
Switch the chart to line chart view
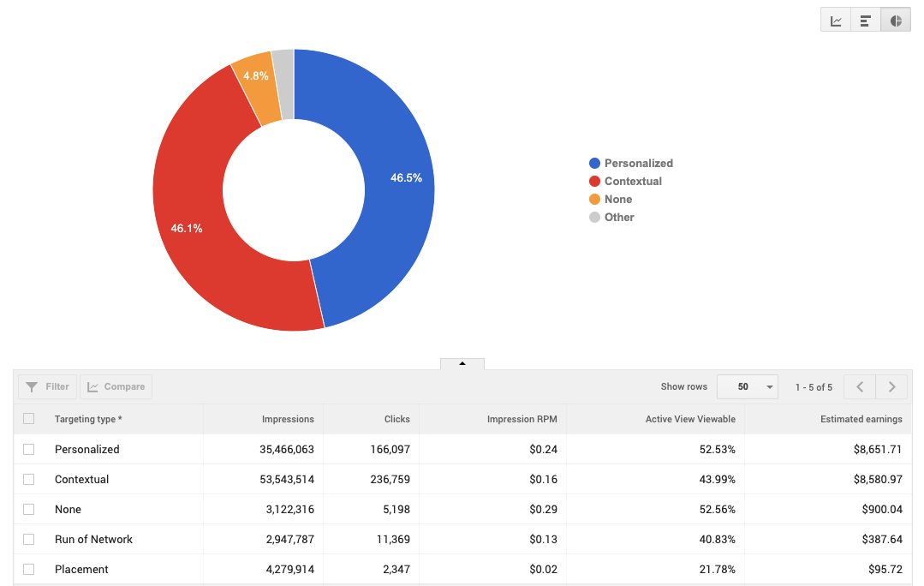point(835,19)
